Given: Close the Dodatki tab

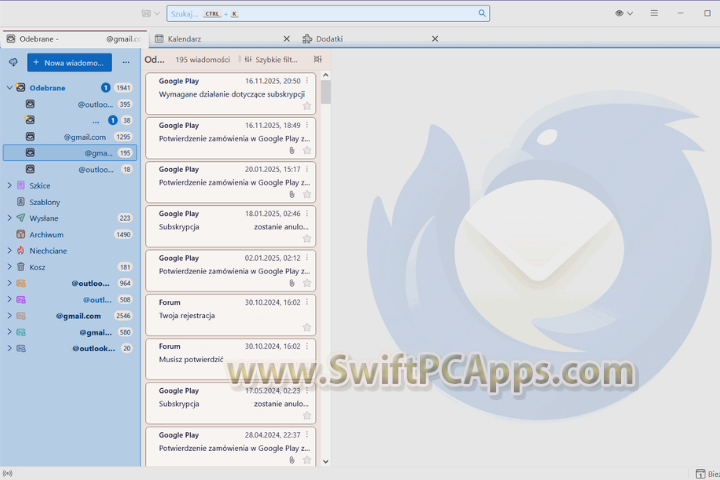Looking at the screenshot, I should (x=435, y=39).
